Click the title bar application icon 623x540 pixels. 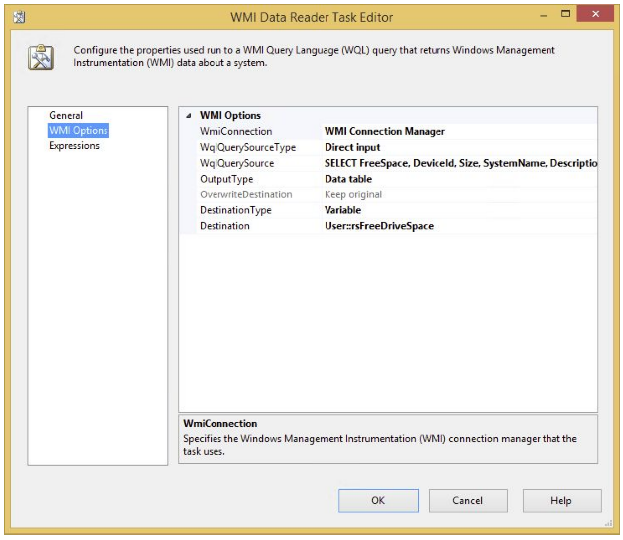pos(19,17)
